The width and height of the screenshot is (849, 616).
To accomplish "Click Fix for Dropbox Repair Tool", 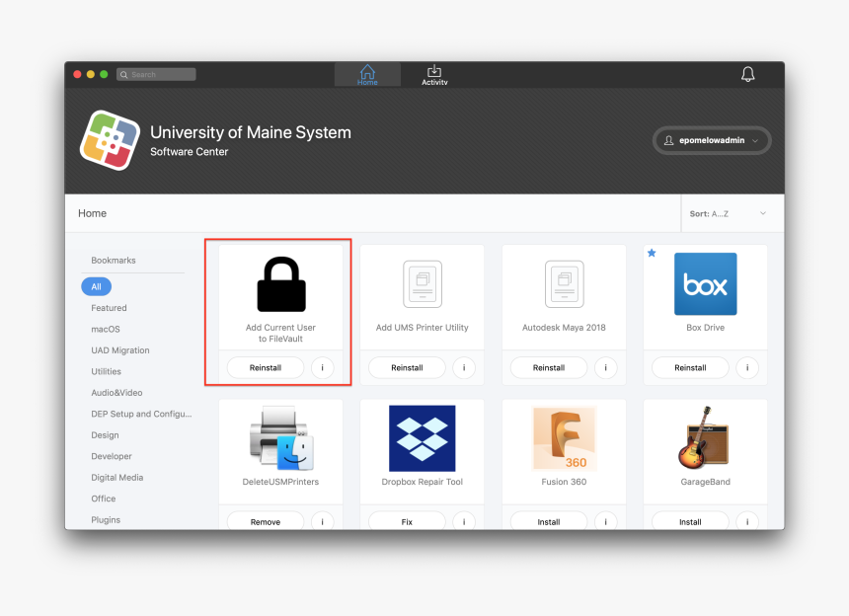I will tap(407, 520).
